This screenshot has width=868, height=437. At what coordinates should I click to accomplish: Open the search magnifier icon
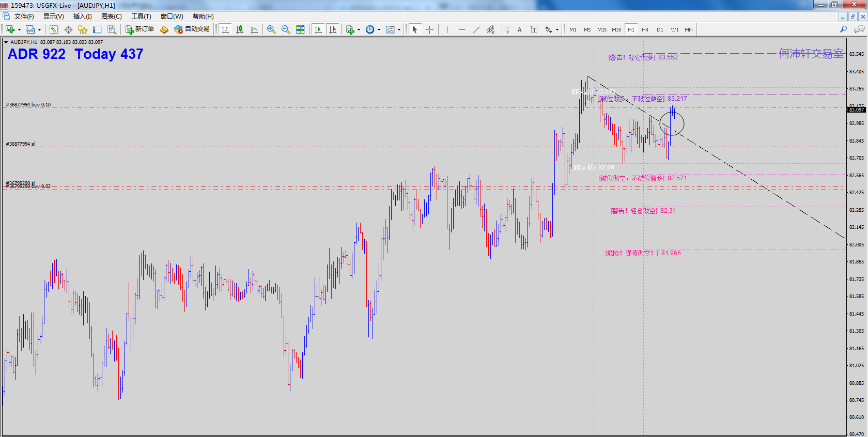tap(844, 29)
